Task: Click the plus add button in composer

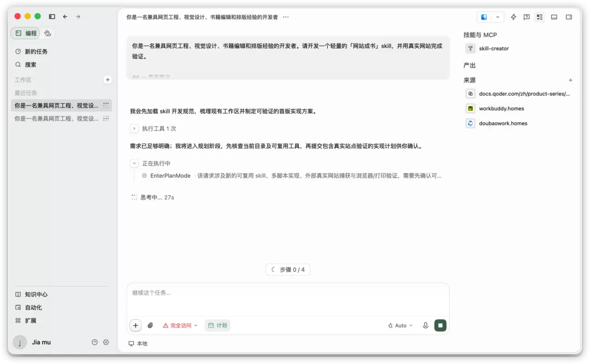Action: click(135, 326)
